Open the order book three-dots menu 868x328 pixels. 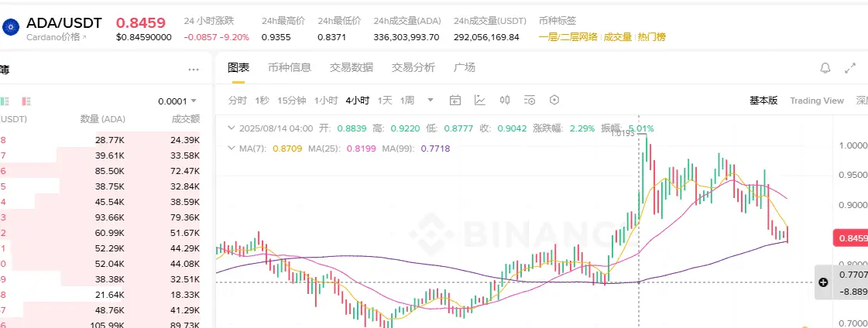pos(194,70)
